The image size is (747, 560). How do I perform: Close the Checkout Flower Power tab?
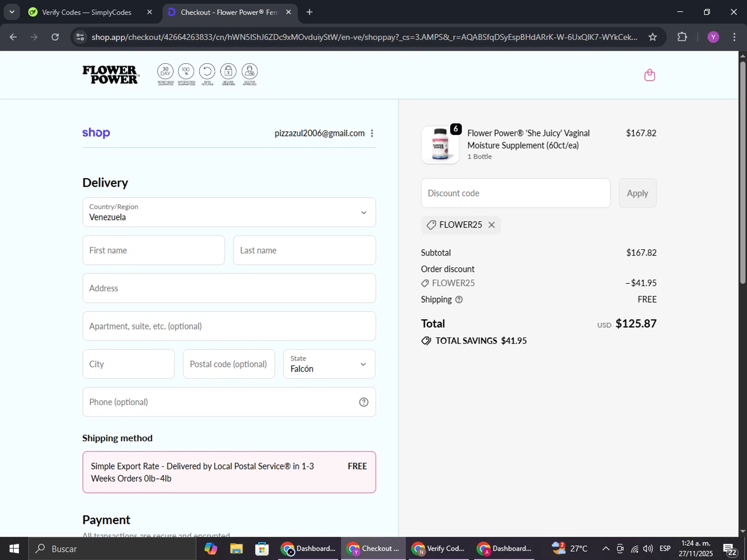[288, 12]
